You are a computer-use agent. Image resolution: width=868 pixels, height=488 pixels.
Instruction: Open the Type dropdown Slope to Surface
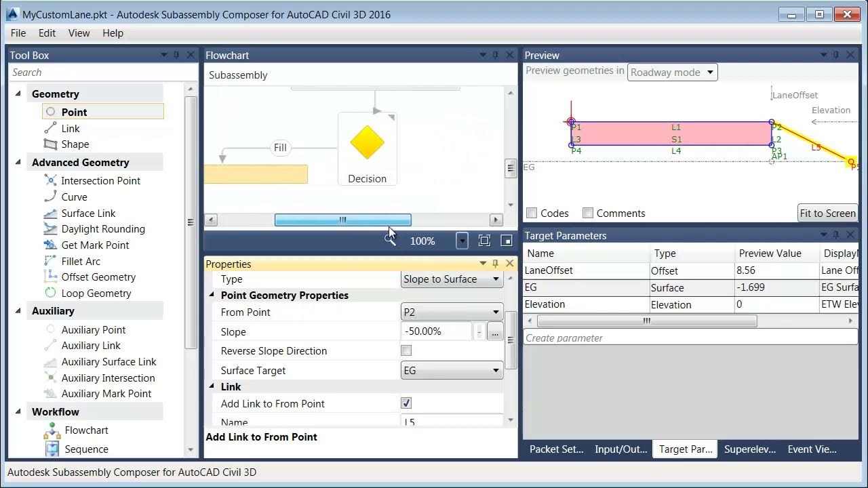coord(452,279)
